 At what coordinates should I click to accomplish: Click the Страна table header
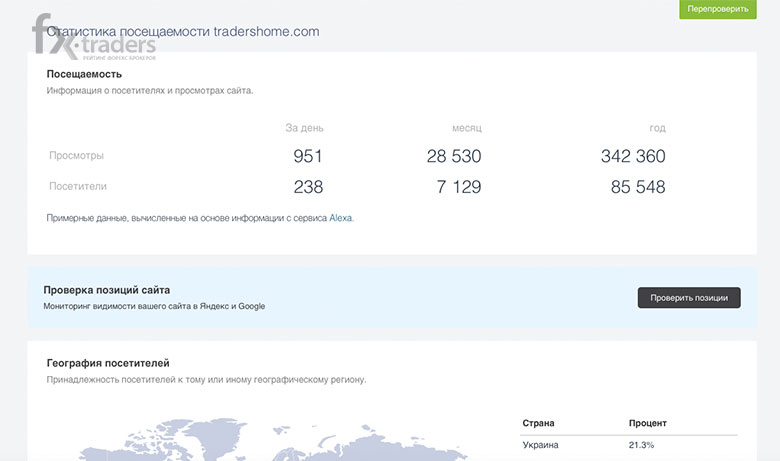pyautogui.click(x=538, y=423)
